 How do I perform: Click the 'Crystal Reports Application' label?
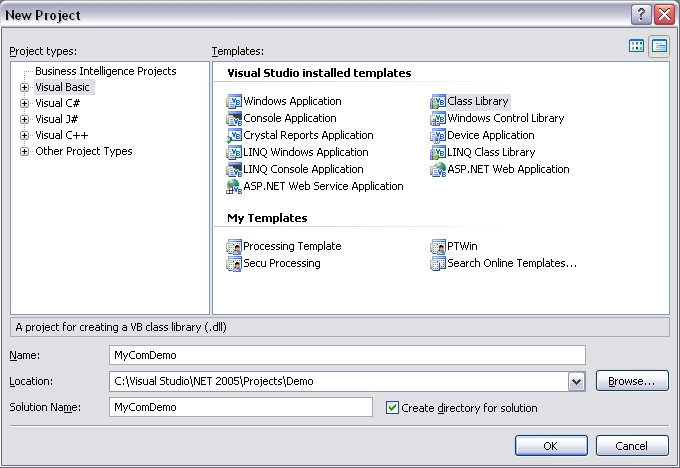pyautogui.click(x=308, y=135)
